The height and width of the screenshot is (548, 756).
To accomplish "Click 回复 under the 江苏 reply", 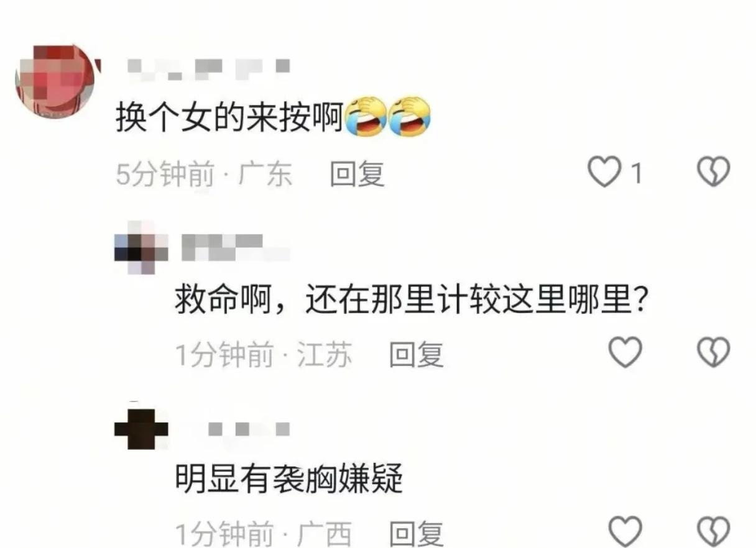I will pyautogui.click(x=416, y=355).
